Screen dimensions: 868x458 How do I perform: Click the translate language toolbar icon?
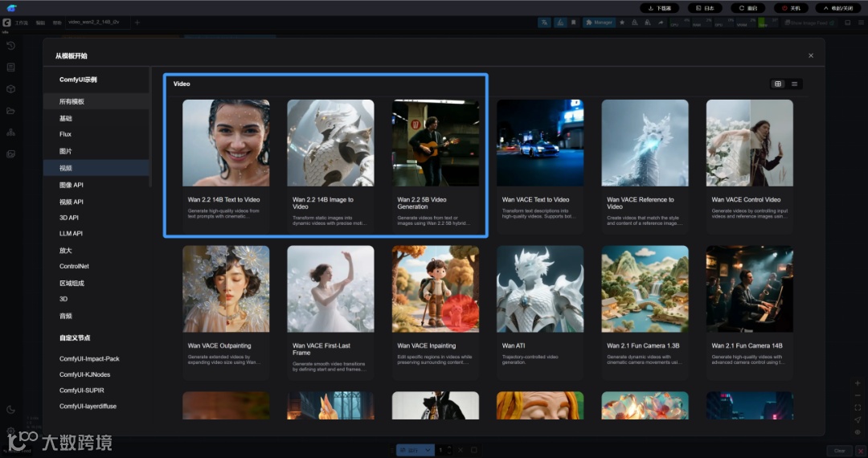coord(545,22)
